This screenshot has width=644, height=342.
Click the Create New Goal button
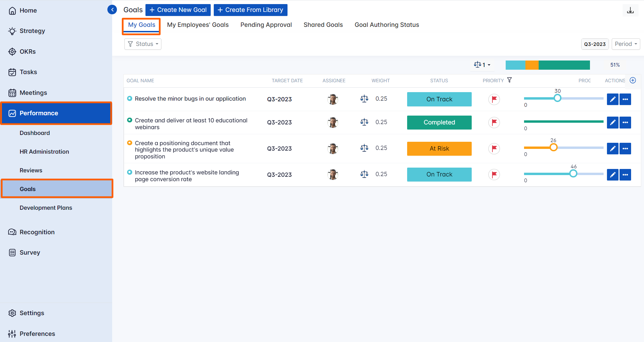tap(178, 10)
